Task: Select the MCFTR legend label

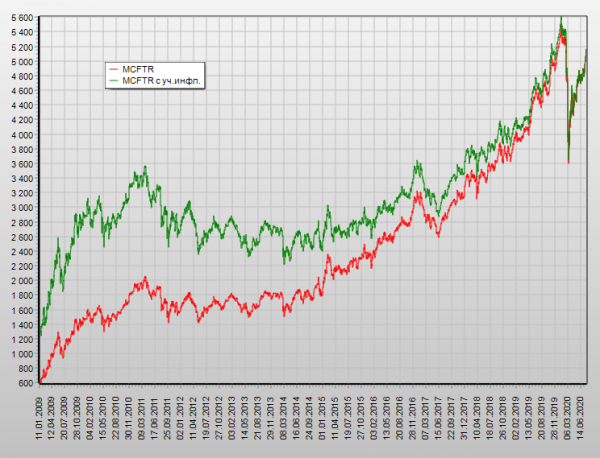Action: (x=136, y=69)
